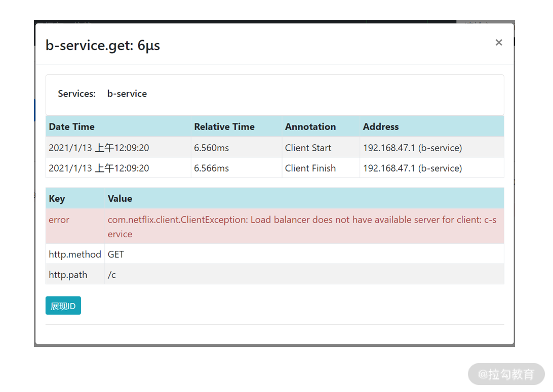
Task: Select the Relative Time column header
Action: tap(224, 126)
